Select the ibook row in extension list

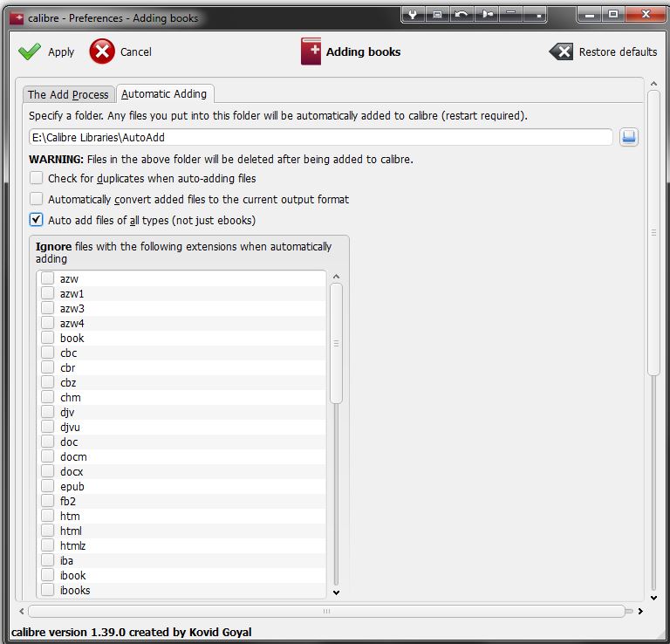click(181, 575)
